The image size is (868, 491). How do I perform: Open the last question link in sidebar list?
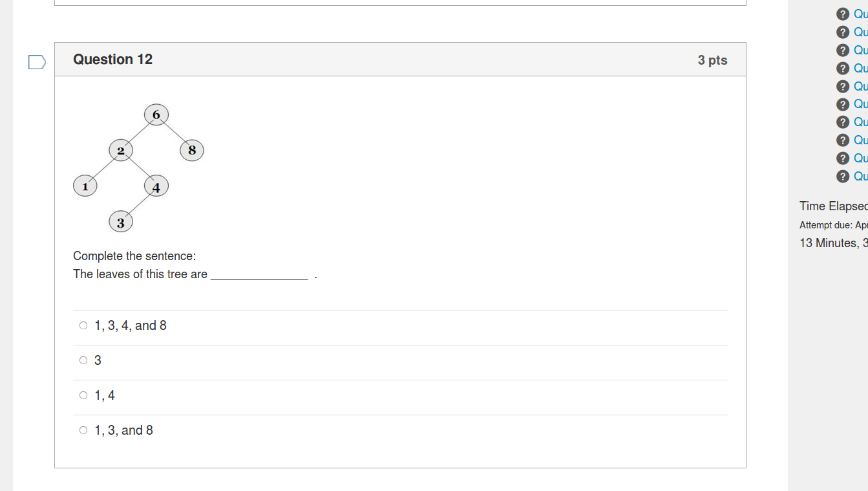[860, 177]
